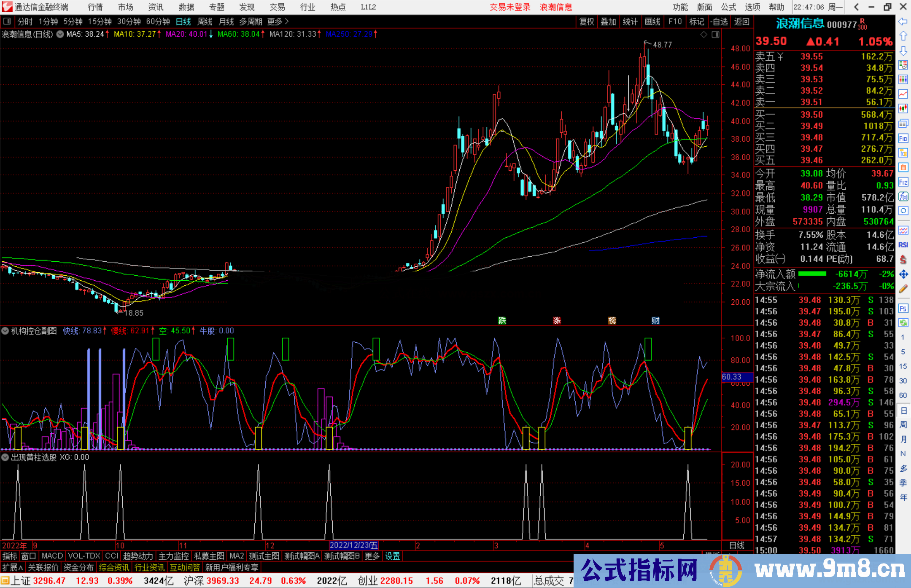The image size is (911, 588).
Task: Open the 更多 indicators list in bottom tabs
Action: click(372, 556)
